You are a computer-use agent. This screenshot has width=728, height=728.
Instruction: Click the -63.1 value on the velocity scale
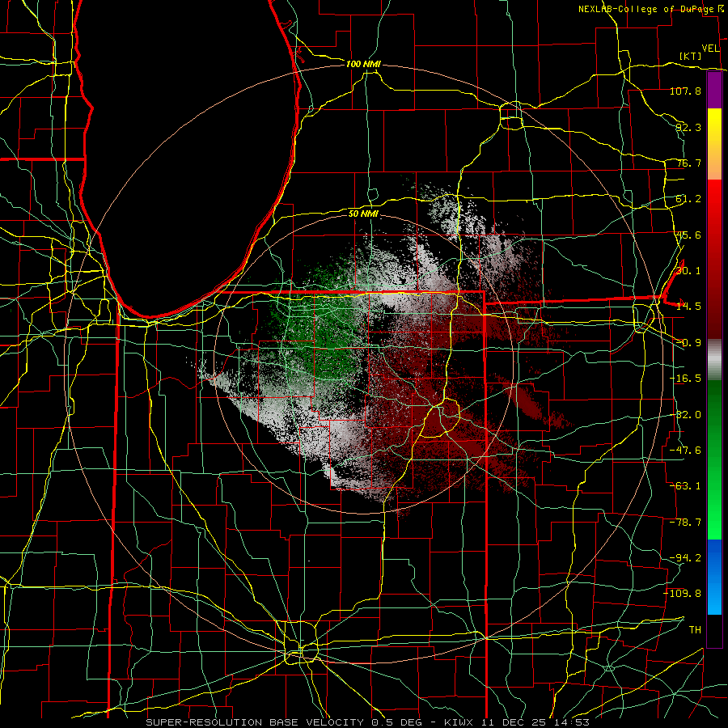click(x=685, y=486)
